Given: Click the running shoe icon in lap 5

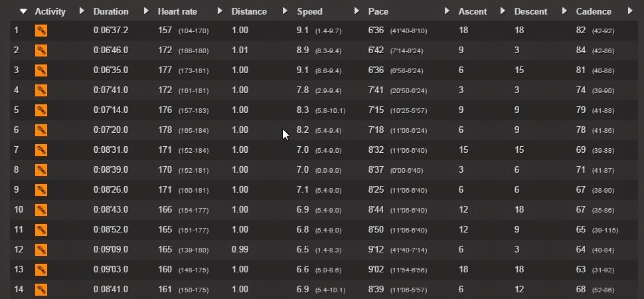Looking at the screenshot, I should 41,110.
